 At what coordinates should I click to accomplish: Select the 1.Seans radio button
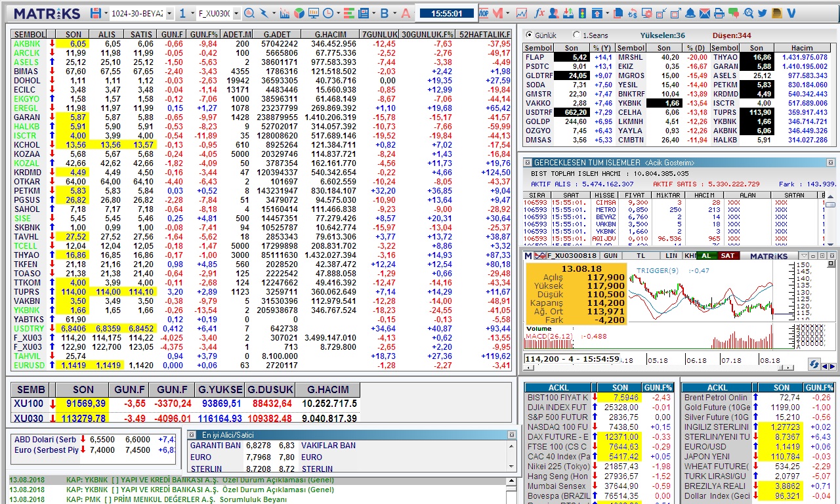click(x=576, y=35)
